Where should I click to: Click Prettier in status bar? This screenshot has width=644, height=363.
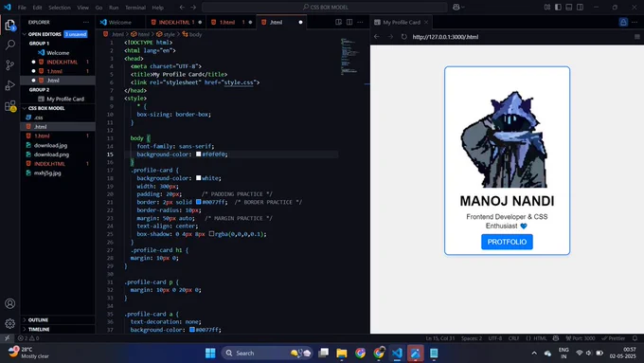pyautogui.click(x=614, y=338)
